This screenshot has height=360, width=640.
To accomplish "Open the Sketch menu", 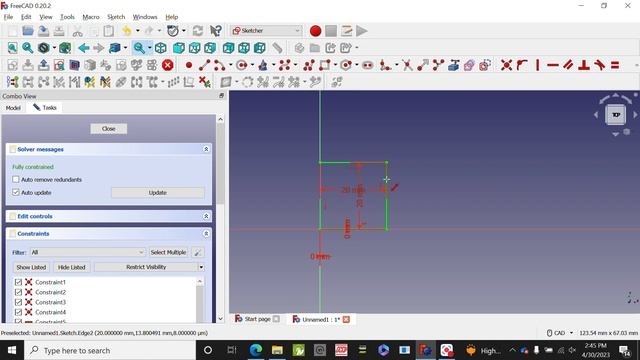I will 116,17.
